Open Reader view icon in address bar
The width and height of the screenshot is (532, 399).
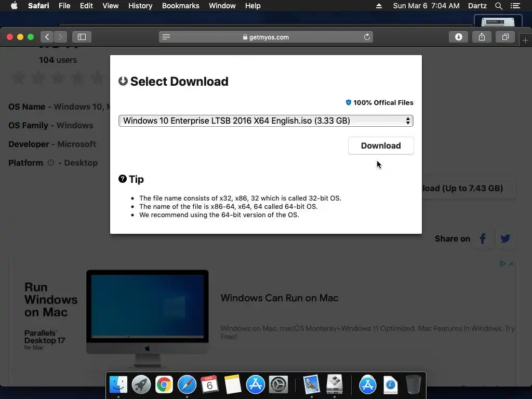pos(166,37)
